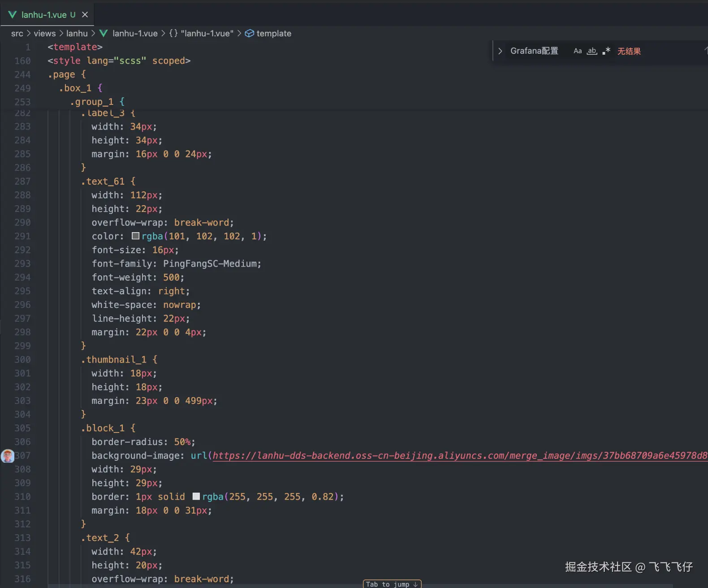Click the 无结果 no-results label
This screenshot has height=588, width=708.
(629, 51)
